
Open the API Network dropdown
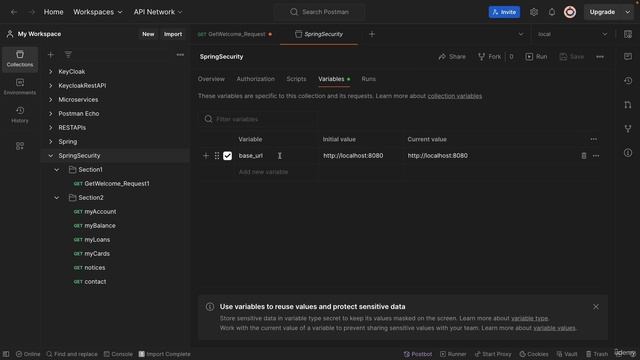(158, 12)
